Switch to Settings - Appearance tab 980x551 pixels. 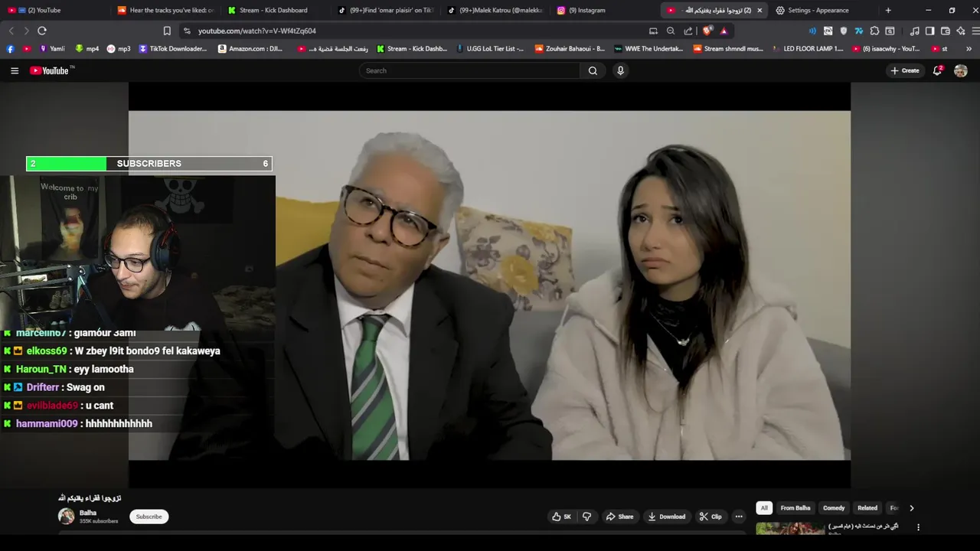pyautogui.click(x=824, y=10)
